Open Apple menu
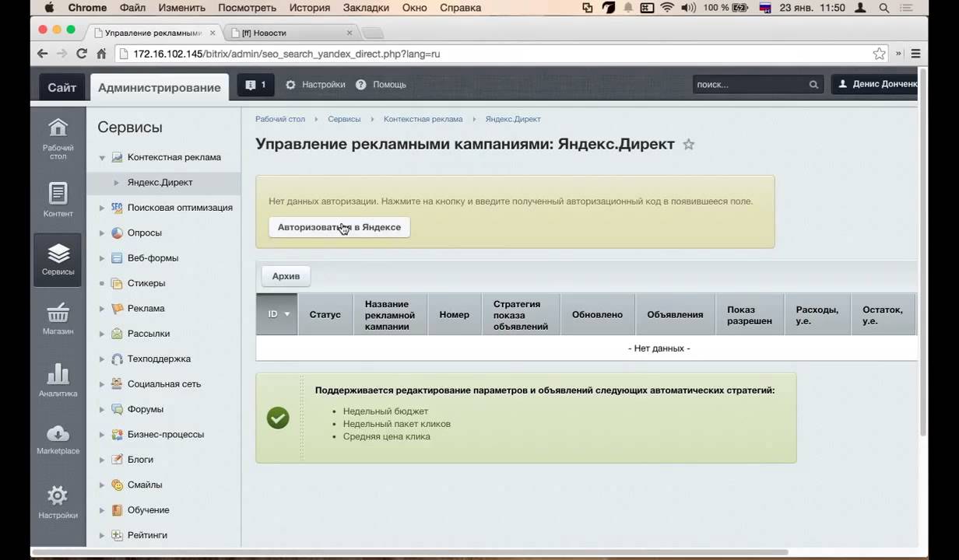 49,8
